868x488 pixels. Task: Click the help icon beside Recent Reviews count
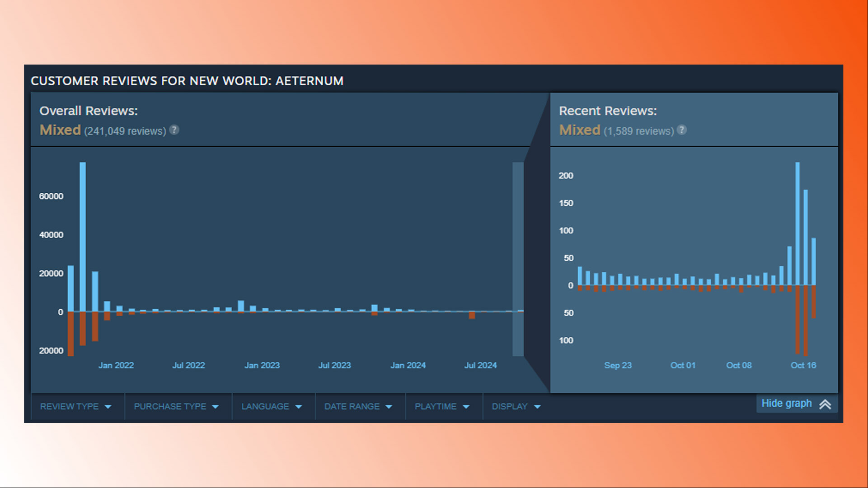(682, 130)
